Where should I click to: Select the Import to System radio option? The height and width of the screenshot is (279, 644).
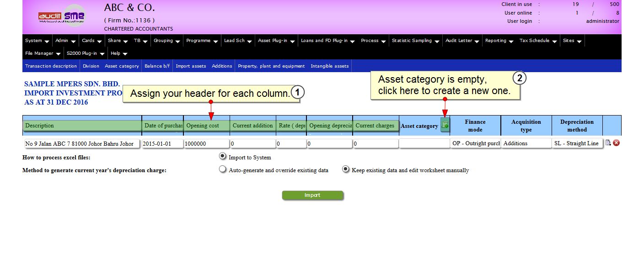(223, 156)
